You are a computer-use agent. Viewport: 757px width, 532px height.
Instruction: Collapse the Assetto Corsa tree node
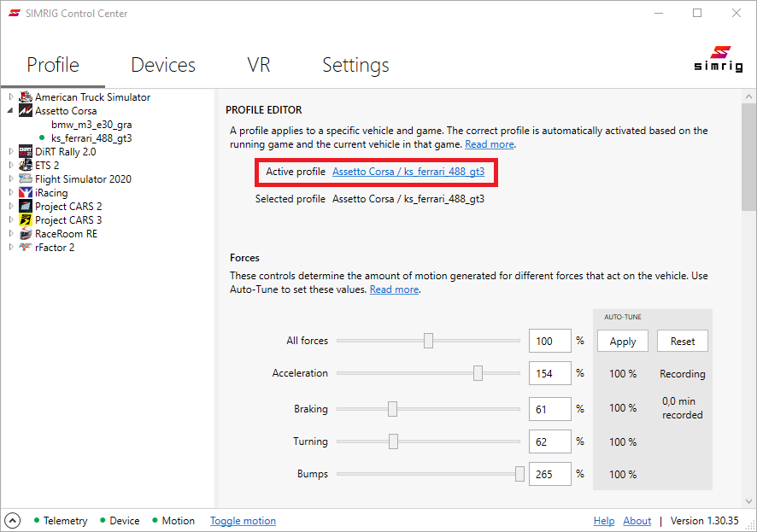(11, 111)
